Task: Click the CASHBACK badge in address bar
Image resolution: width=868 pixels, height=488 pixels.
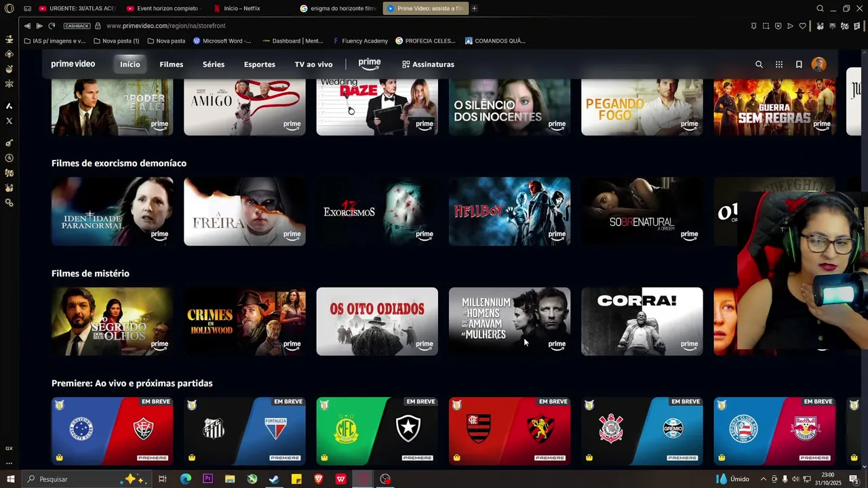Action: tap(77, 26)
